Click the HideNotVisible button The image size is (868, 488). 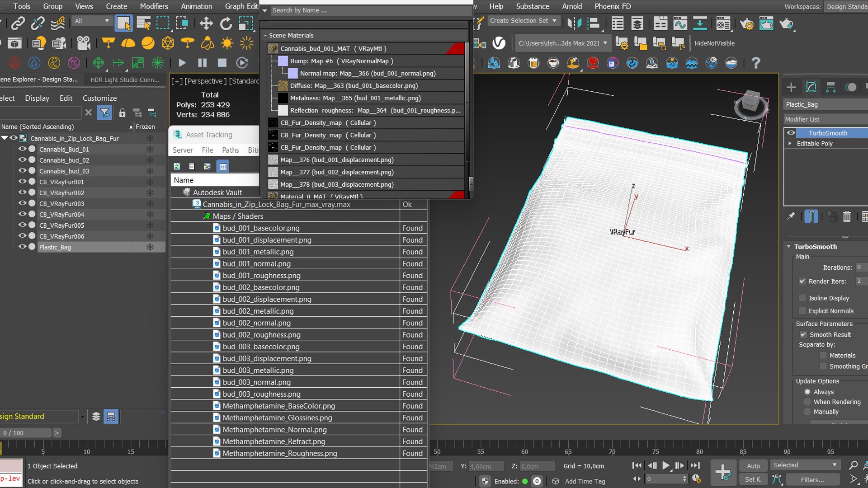point(714,43)
